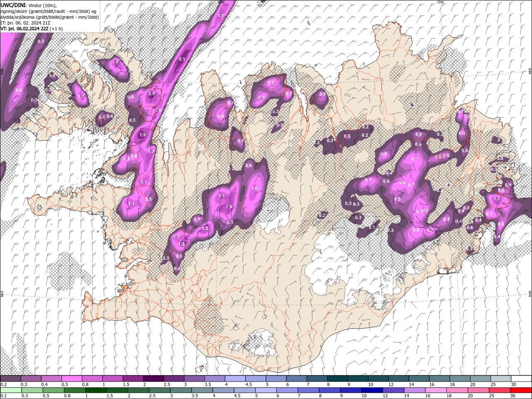Click the 2.1 precipitation value on the map
532x399 pixels.
coord(182,59)
